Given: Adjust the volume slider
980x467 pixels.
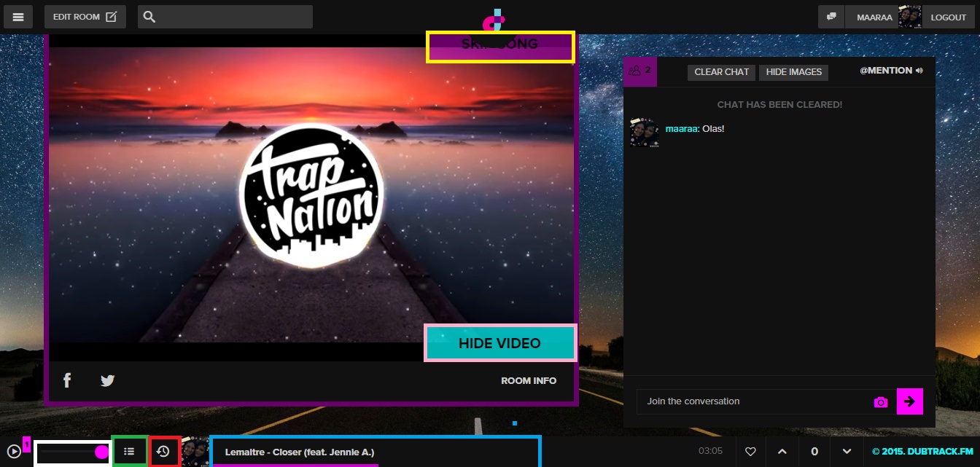Looking at the screenshot, I should pyautogui.click(x=72, y=452).
